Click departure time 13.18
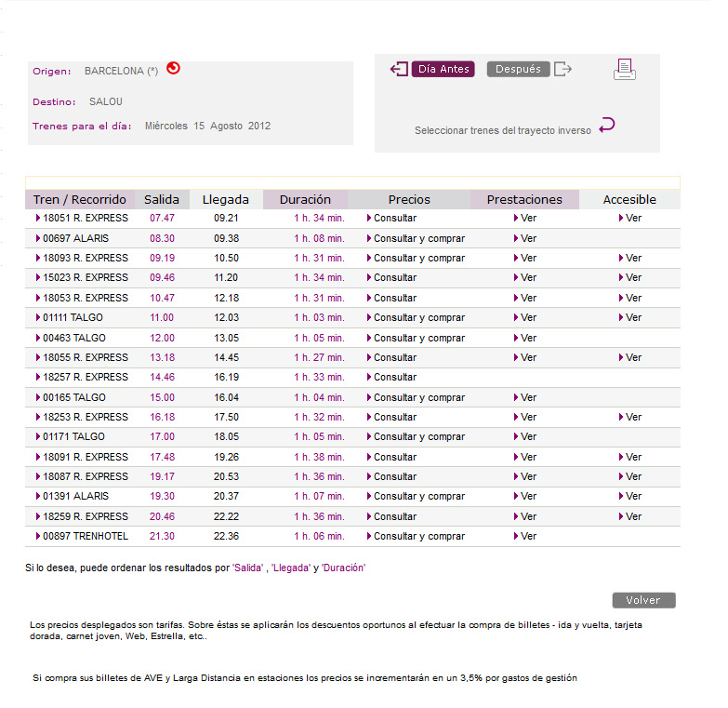 [x=162, y=357]
